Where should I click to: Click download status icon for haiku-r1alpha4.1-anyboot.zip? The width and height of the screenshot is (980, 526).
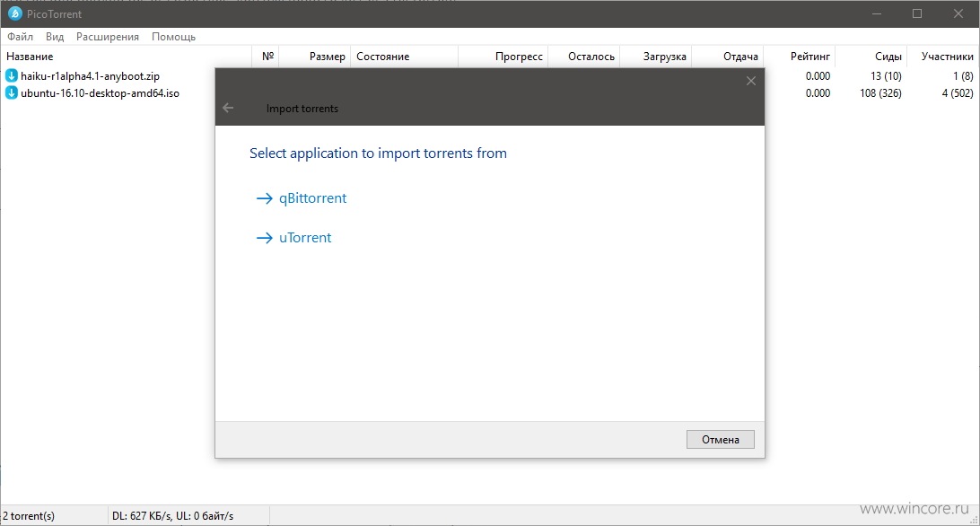click(x=12, y=75)
